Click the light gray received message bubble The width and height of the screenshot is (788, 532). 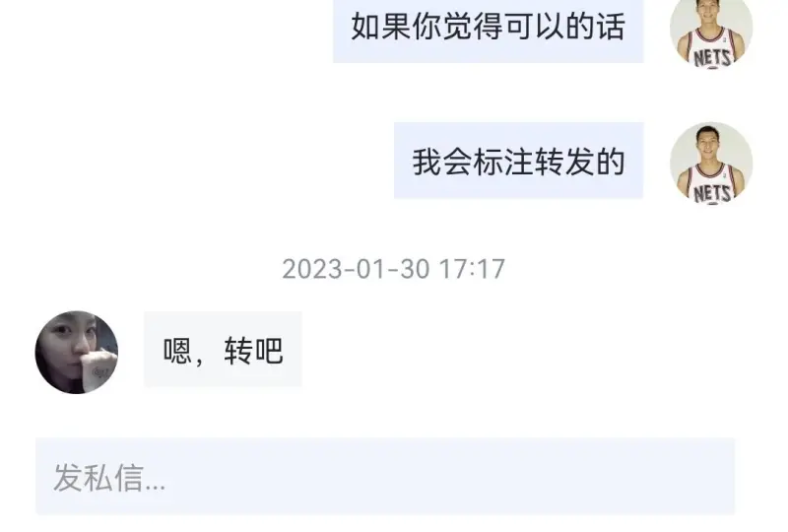click(x=223, y=349)
